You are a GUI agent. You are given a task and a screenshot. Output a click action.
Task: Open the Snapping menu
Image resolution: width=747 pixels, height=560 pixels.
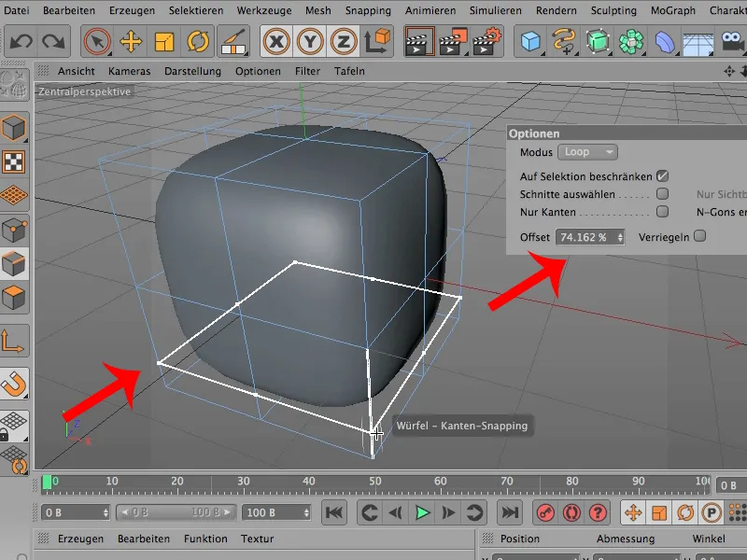click(x=368, y=10)
